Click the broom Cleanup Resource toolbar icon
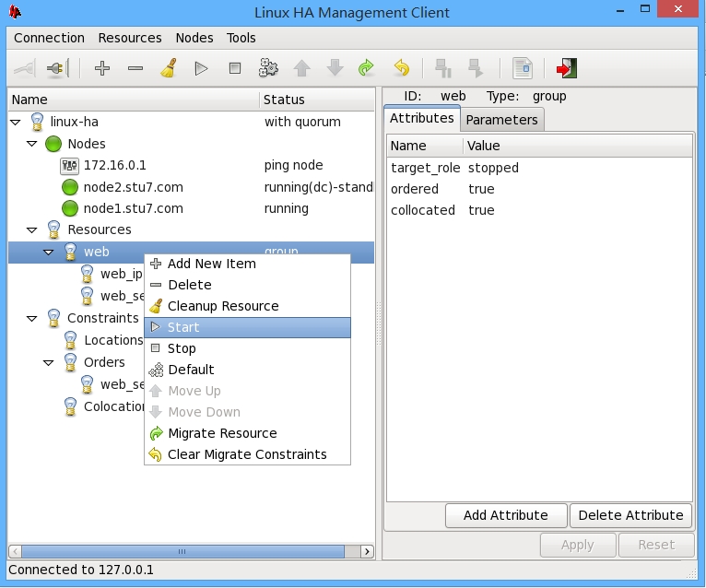The image size is (706, 588). tap(169, 68)
